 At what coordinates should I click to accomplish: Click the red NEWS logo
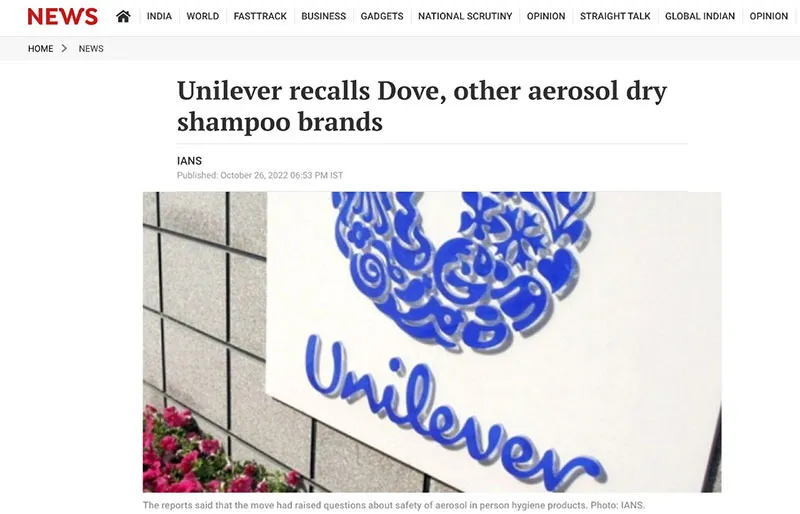(x=62, y=17)
